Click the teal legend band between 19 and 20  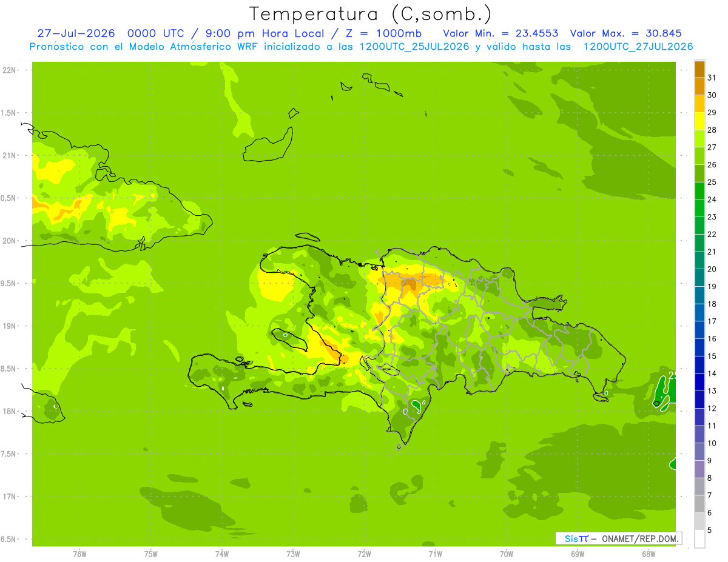699,278
